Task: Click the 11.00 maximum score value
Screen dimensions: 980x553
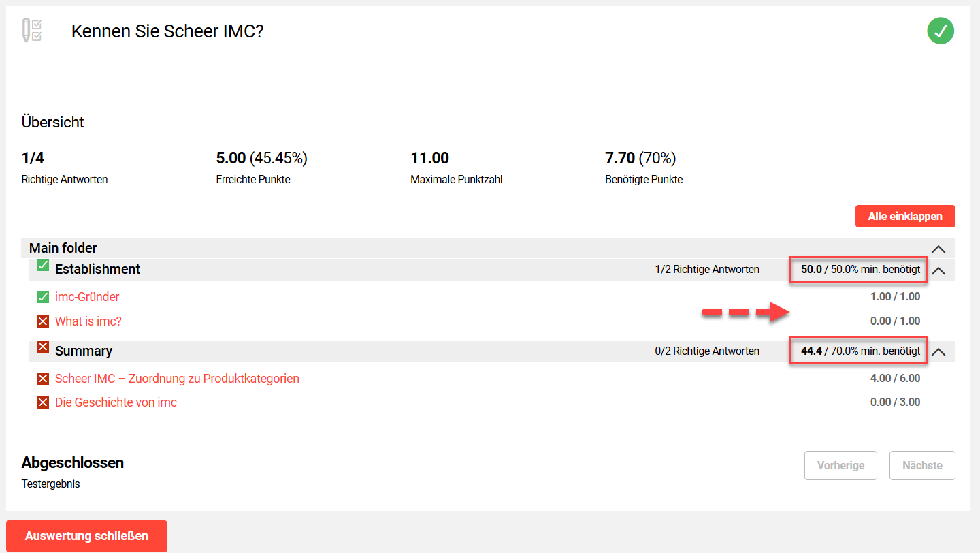Action: tap(430, 159)
